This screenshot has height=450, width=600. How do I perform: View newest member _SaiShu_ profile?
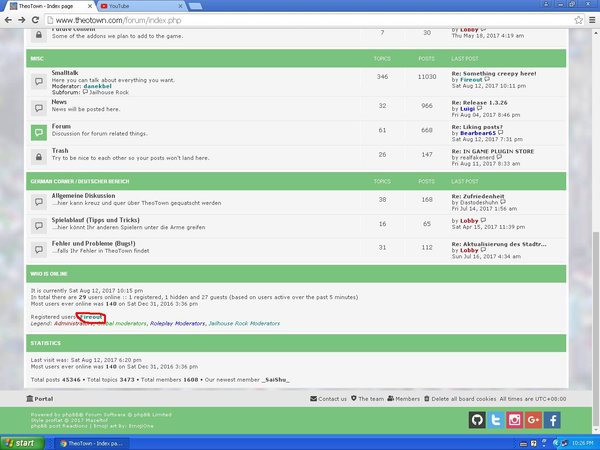point(276,380)
